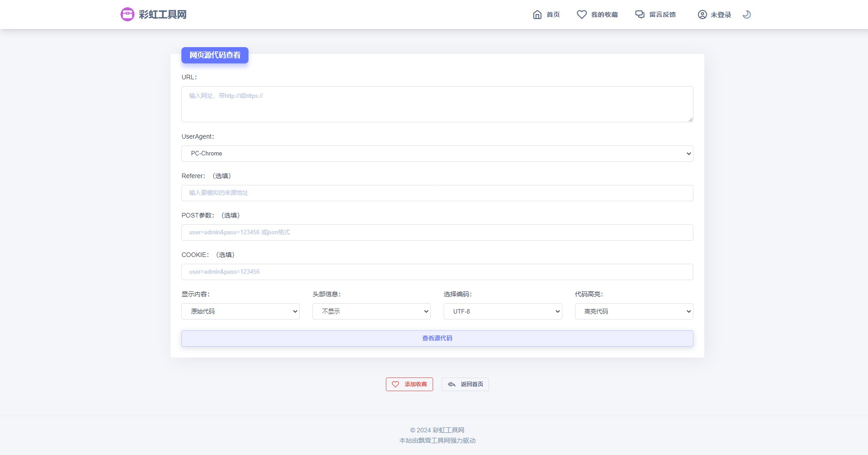Click the user avatar icon beside 未登录
Viewport: 868px width, 455px height.
click(x=702, y=15)
